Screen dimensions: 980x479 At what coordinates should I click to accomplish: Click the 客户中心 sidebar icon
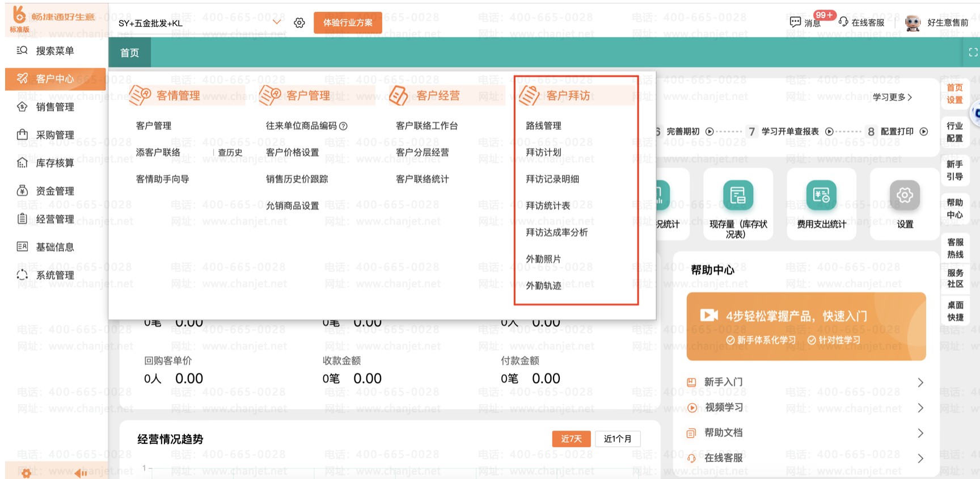tap(22, 78)
